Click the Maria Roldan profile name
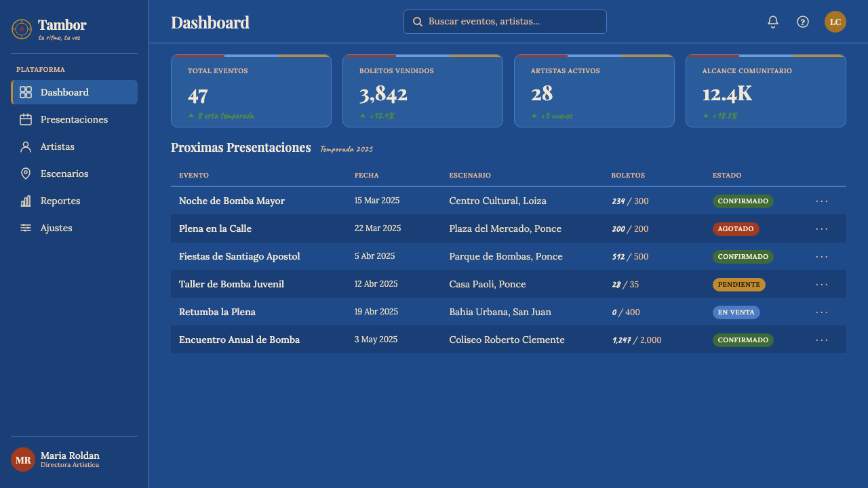This screenshot has height=488, width=868. tap(70, 455)
